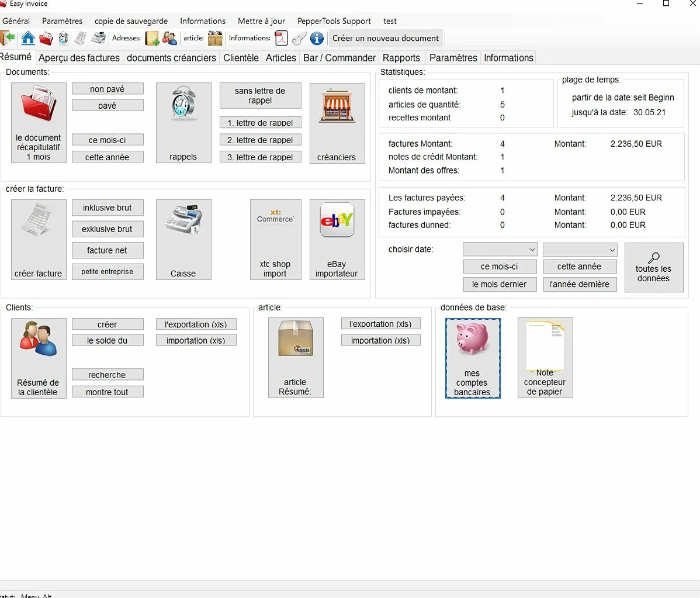This screenshot has width=700, height=598.
Task: Switch to the Rapports tab
Action: pyautogui.click(x=401, y=58)
